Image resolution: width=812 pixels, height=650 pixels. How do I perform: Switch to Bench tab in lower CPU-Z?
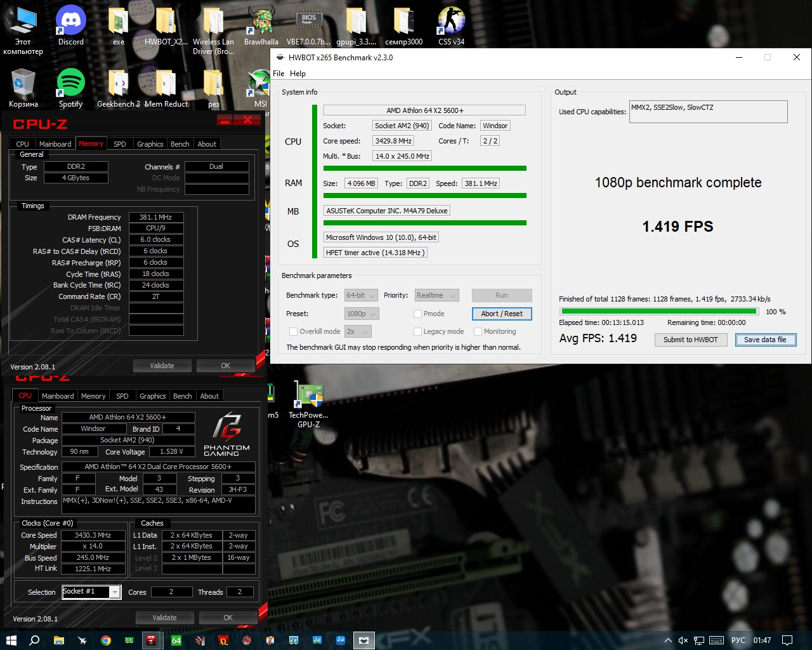click(x=182, y=396)
